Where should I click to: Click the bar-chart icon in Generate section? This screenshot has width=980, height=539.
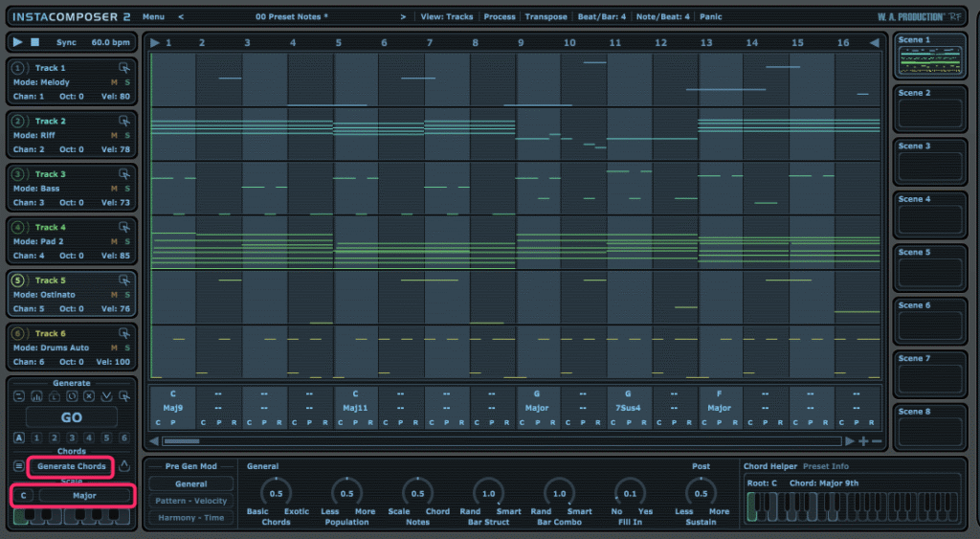[36, 396]
